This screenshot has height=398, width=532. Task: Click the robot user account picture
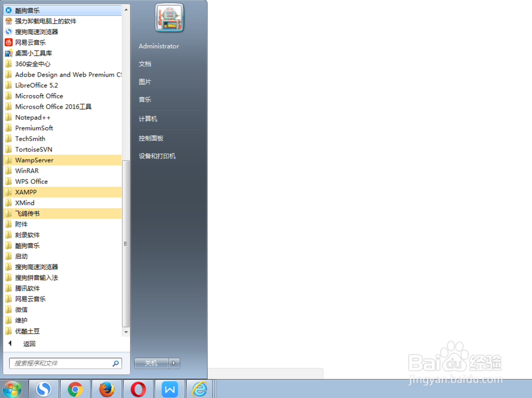coord(169,18)
